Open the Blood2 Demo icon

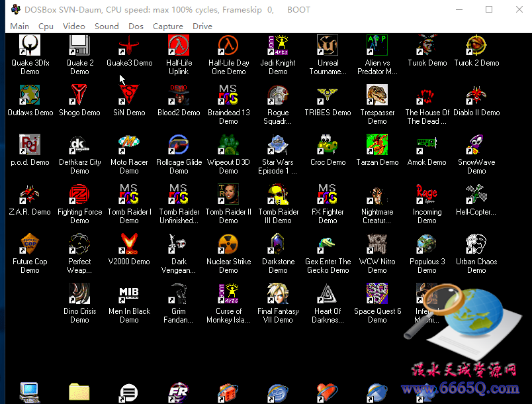click(x=179, y=95)
